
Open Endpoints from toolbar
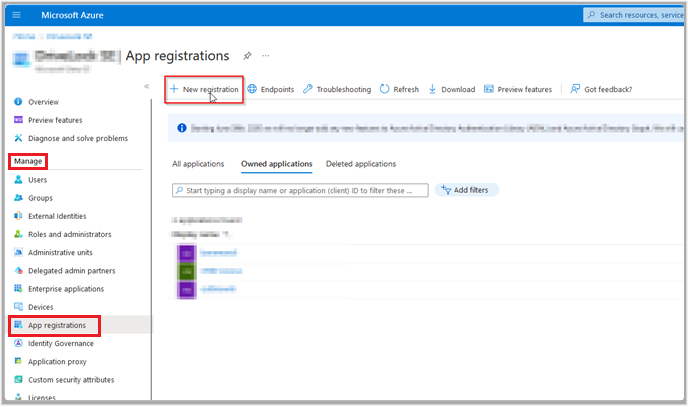coord(271,89)
